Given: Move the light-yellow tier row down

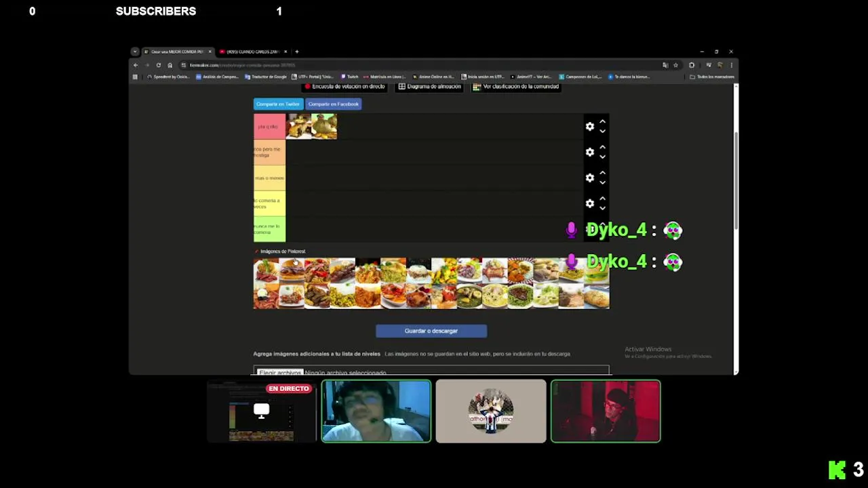Looking at the screenshot, I should click(x=602, y=208).
